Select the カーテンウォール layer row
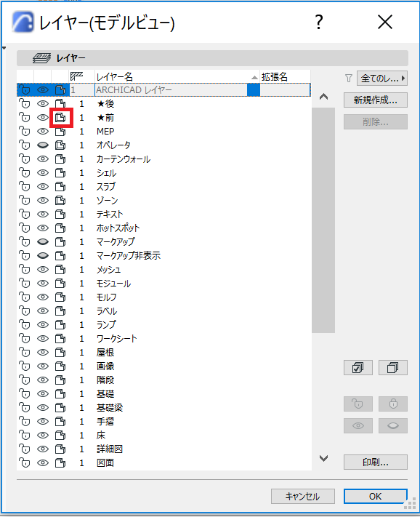The image size is (420, 517). click(163, 159)
